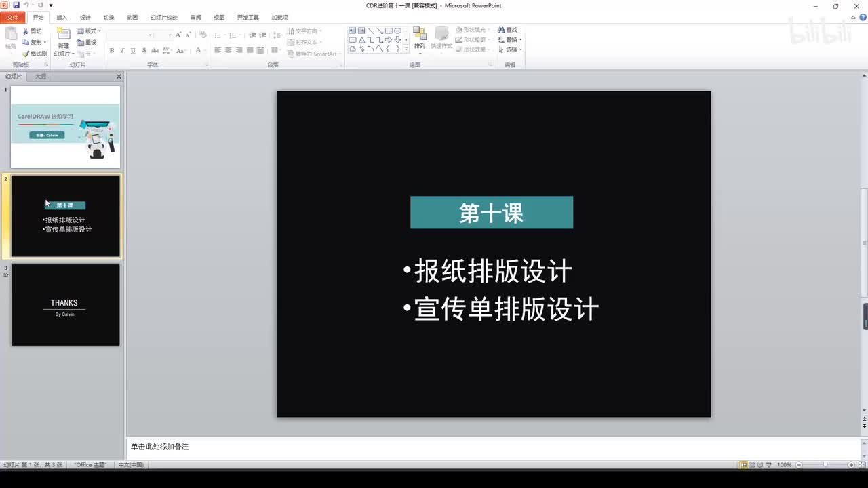Click the decrease indent icon
The width and height of the screenshot is (868, 488).
tap(252, 35)
